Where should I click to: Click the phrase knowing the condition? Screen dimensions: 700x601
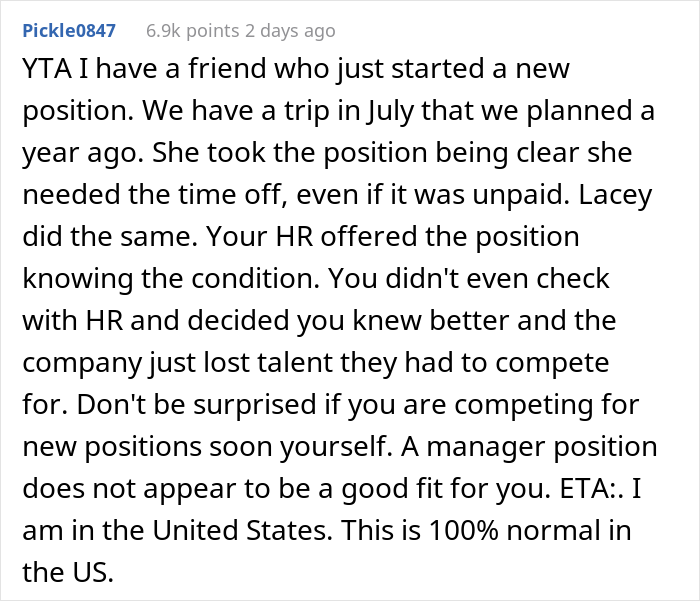[x=171, y=279]
